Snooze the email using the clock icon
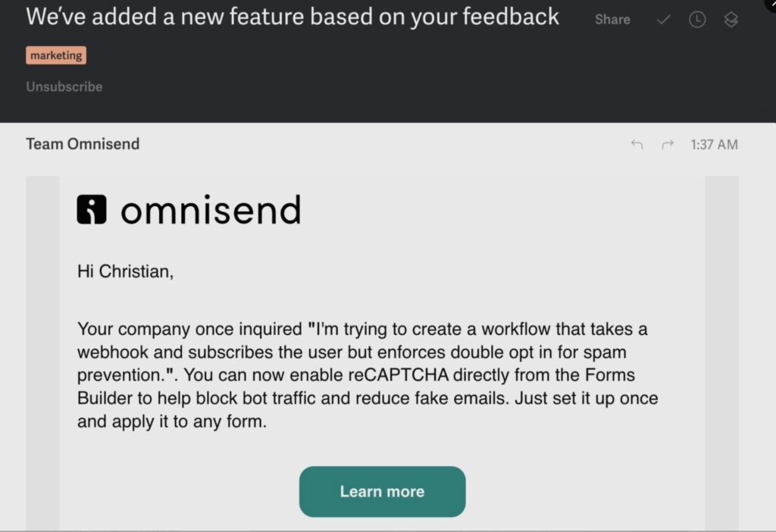This screenshot has height=532, width=776. (697, 20)
